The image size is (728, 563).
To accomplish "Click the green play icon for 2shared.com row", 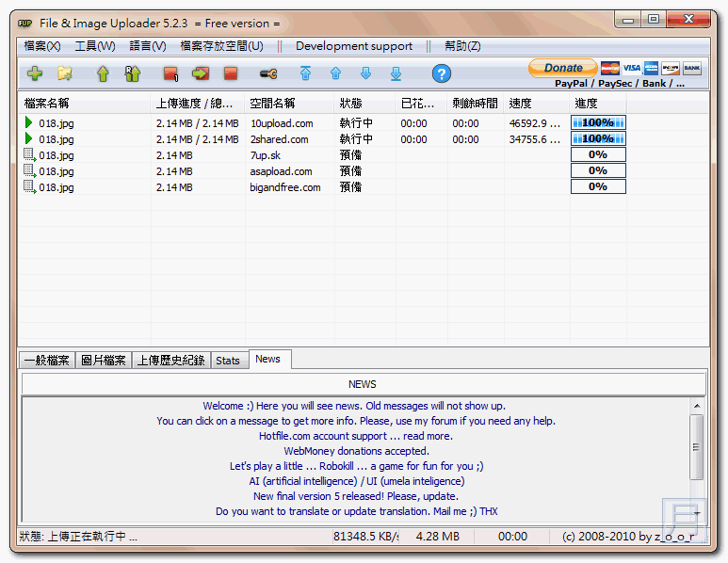I will point(29,138).
